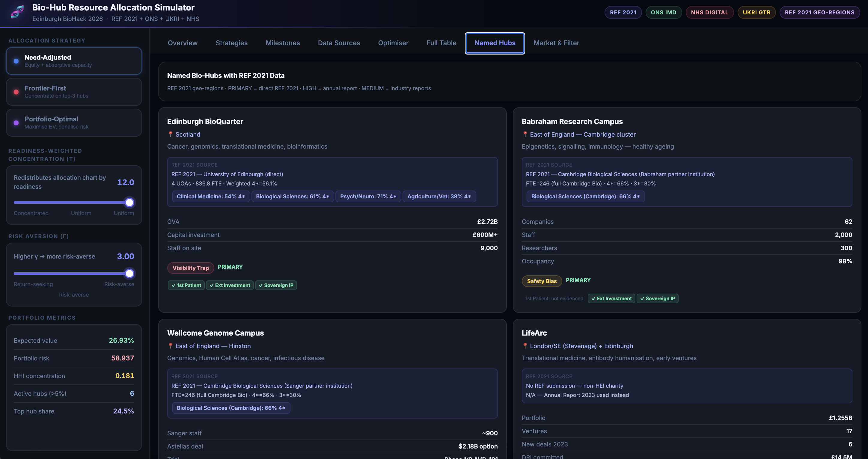The width and height of the screenshot is (868, 459).
Task: Click the Scotland location pin icon
Action: 171,134
